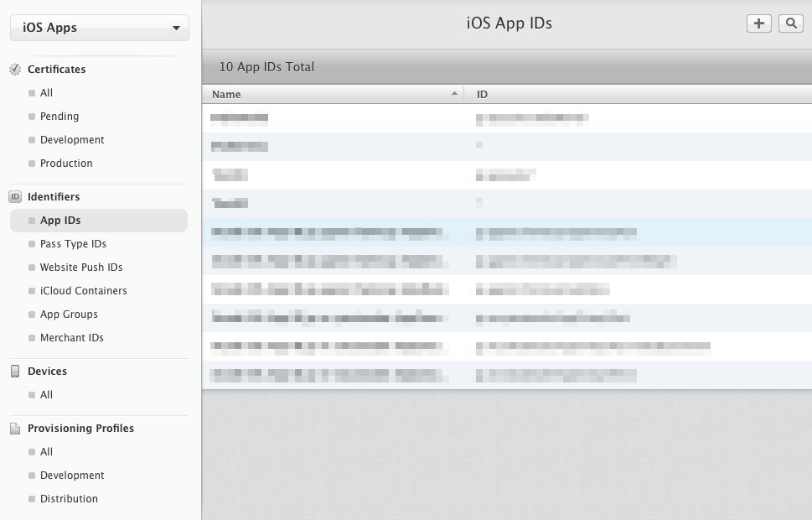
Task: Go to iCloud Containers
Action: click(83, 291)
